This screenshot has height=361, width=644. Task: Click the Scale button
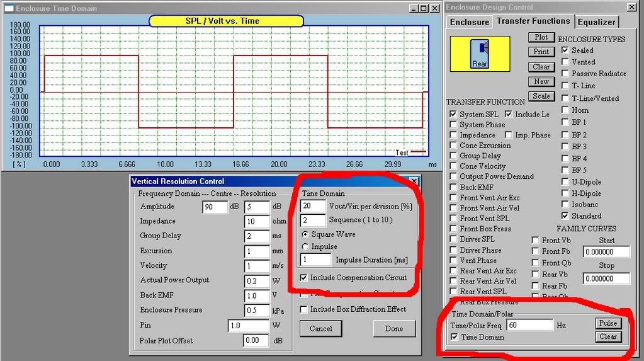point(541,96)
